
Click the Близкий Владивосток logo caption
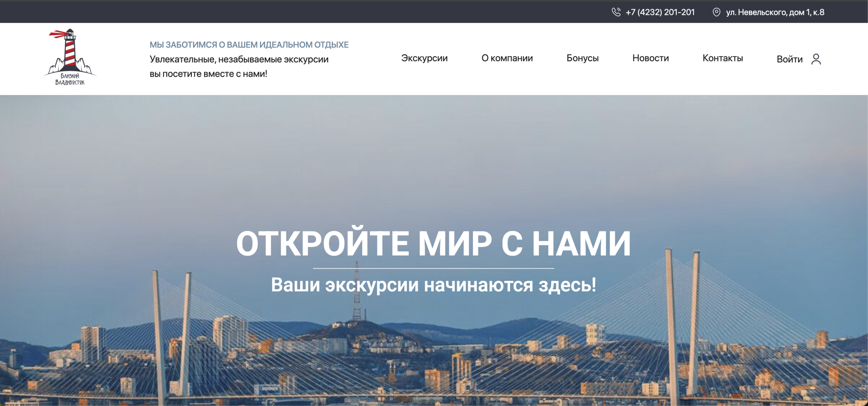tap(70, 79)
